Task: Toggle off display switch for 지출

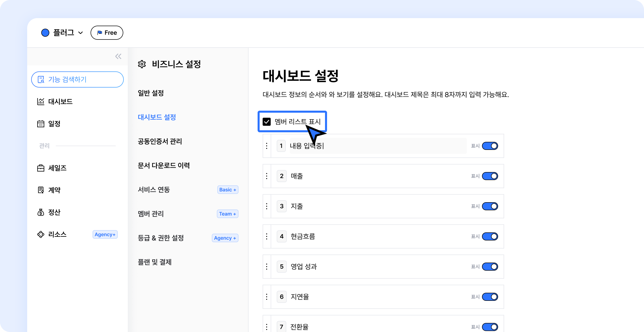Action: coord(490,206)
